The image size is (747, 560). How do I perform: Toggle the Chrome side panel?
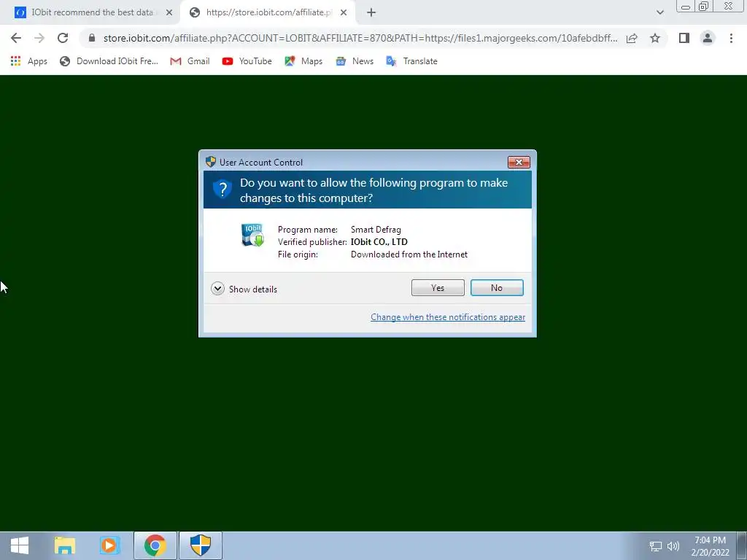click(x=684, y=38)
